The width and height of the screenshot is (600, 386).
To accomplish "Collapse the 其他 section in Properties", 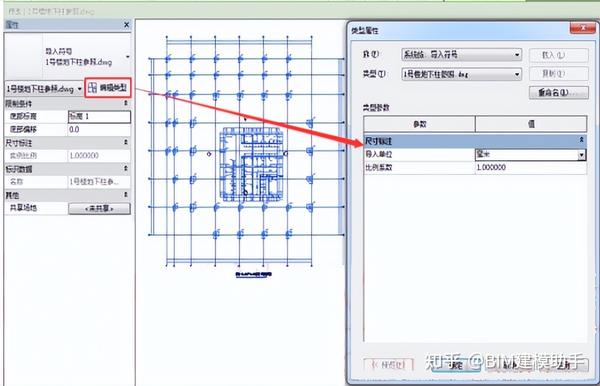I will [126, 195].
